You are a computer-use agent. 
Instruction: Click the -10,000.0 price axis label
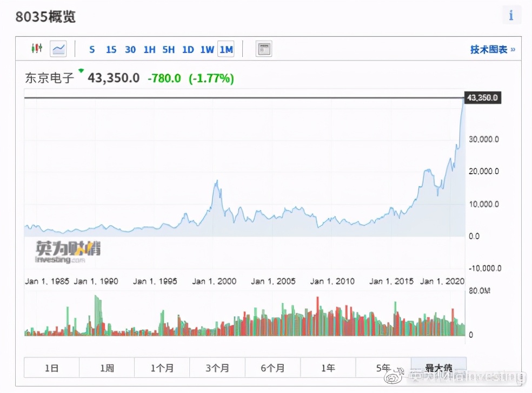[x=485, y=268]
